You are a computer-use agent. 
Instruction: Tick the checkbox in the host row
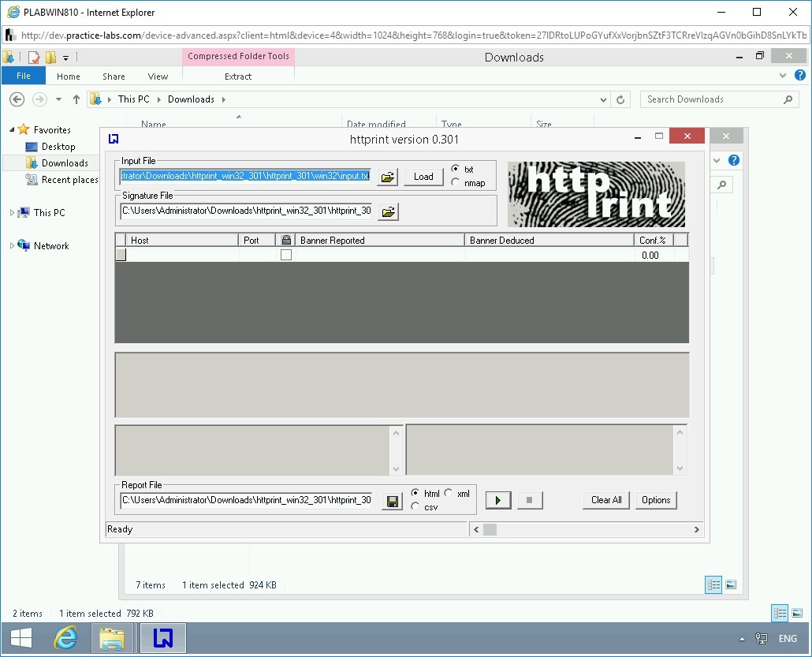pyautogui.click(x=286, y=255)
